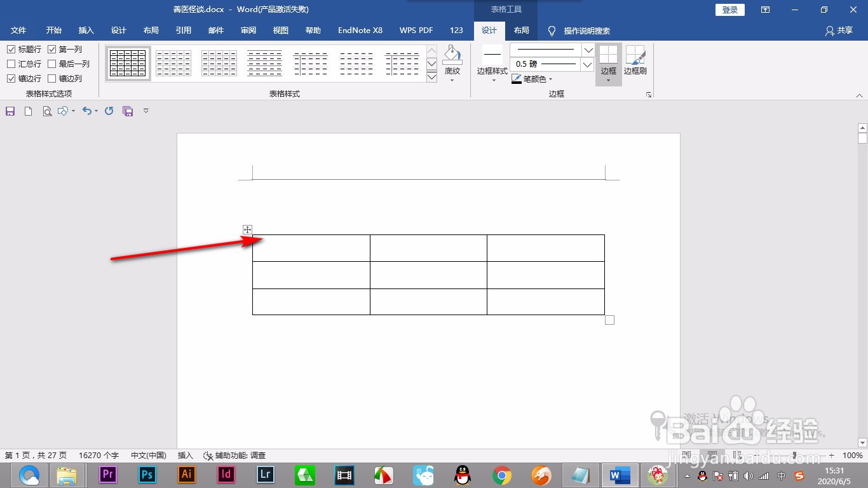Image resolution: width=868 pixels, height=488 pixels.
Task: Click the 中文(中国) language status
Action: (149, 456)
